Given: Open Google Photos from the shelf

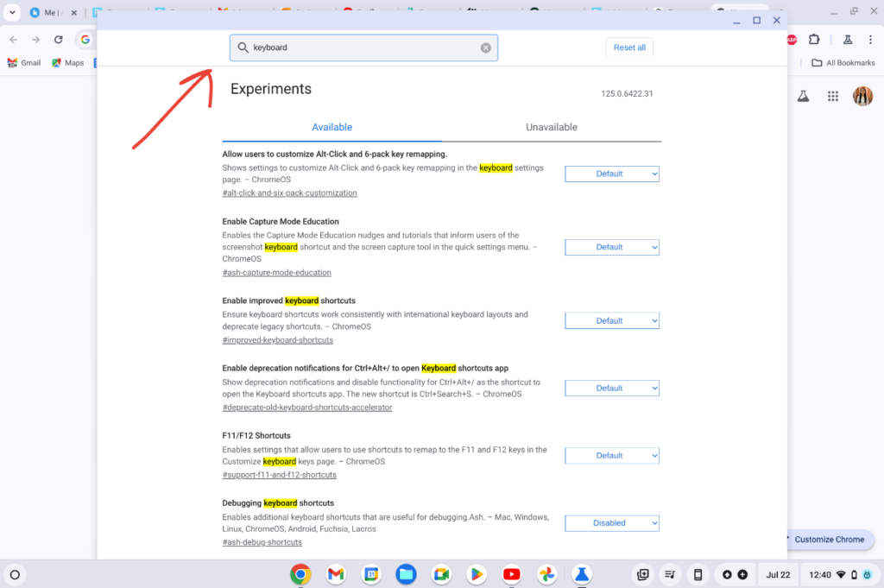Looking at the screenshot, I should coord(546,574).
